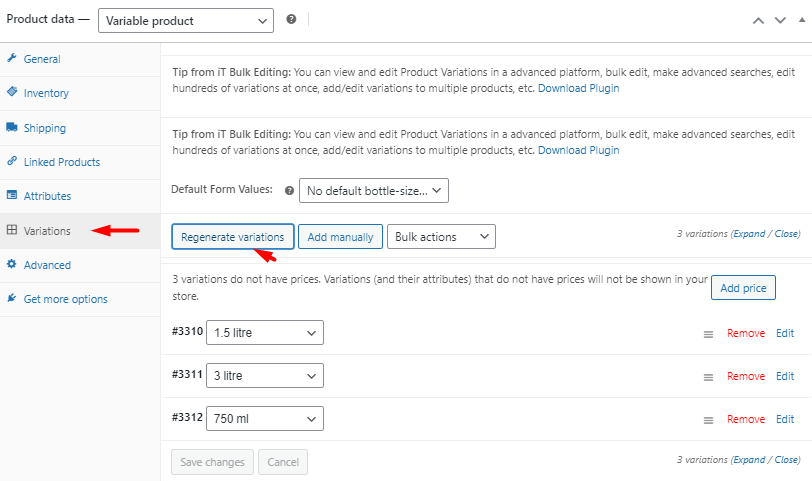The image size is (812, 481).
Task: Open the 750 ml attribute dropdown
Action: pos(265,418)
